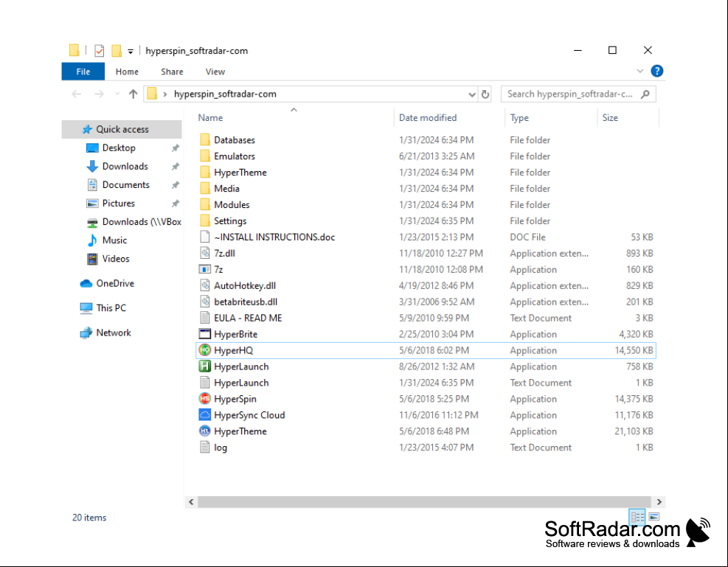
Task: Open the Home ribbon tab
Action: [x=127, y=72]
